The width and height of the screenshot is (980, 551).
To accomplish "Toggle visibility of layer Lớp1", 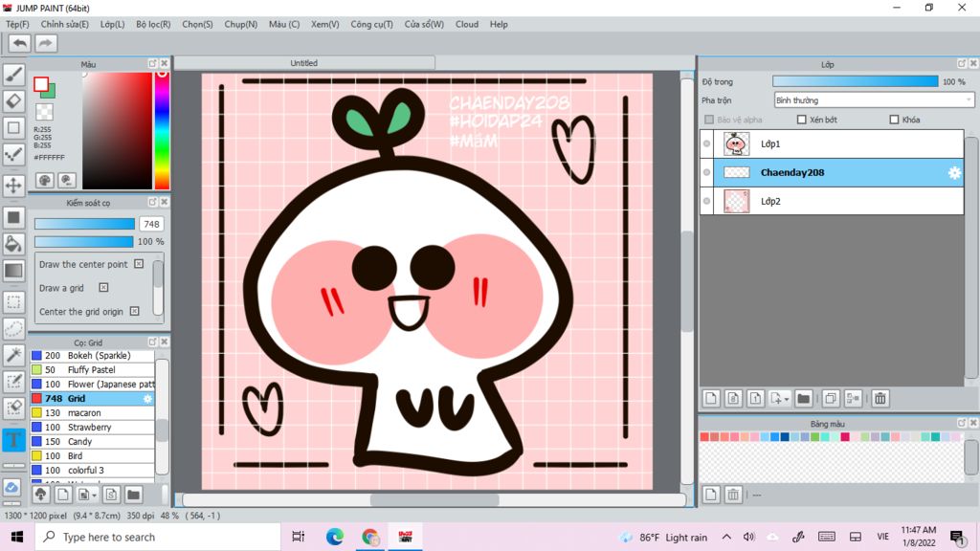I will (x=707, y=143).
